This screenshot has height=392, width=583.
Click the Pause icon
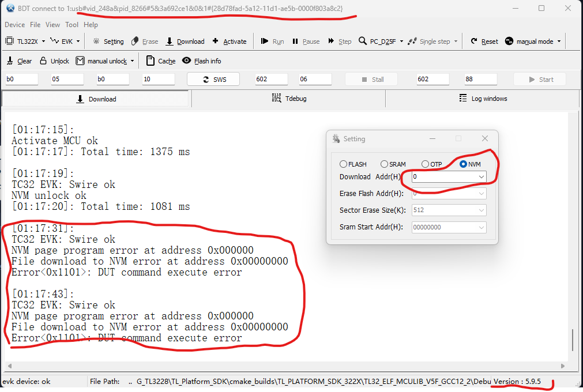[295, 42]
